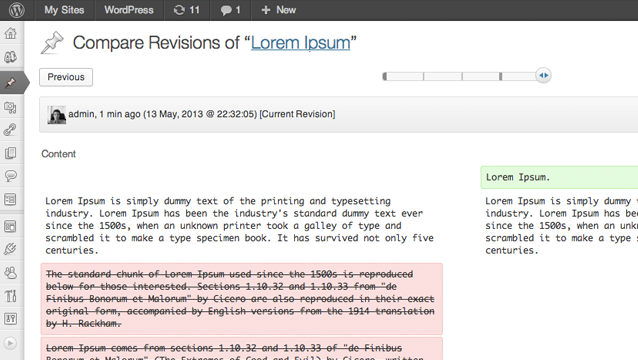Jump to third revision tick on slider
The width and height of the screenshot is (638, 360).
pyautogui.click(x=462, y=76)
